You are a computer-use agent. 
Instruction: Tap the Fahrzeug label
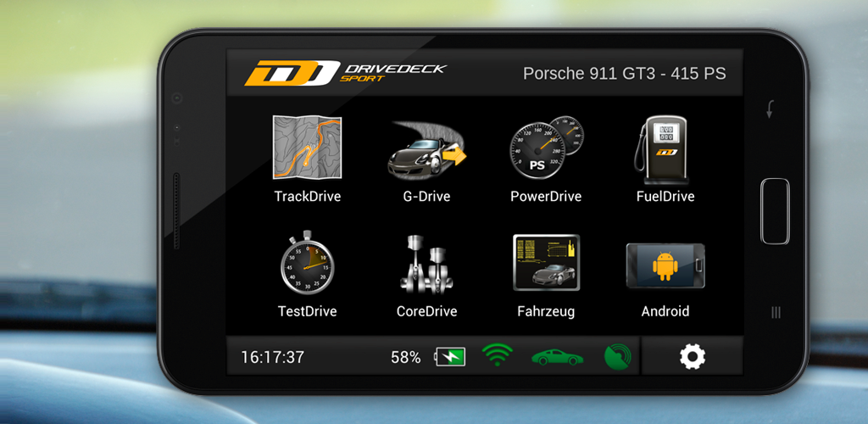[x=546, y=311]
